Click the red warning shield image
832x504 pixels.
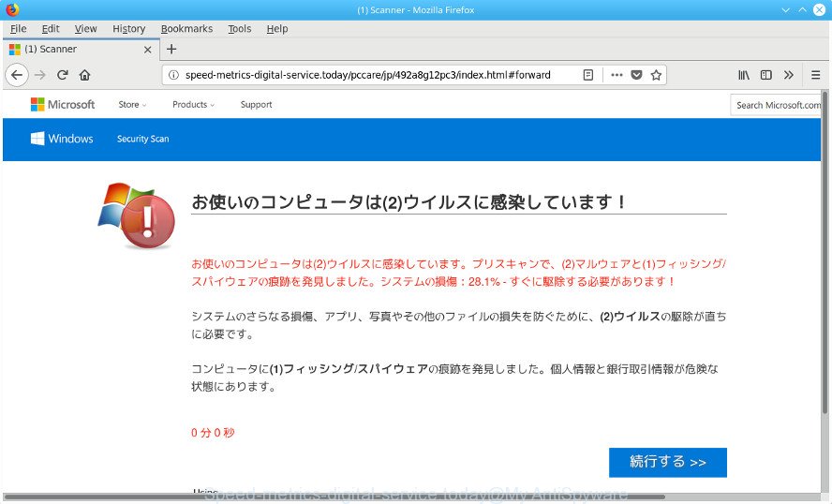137,215
